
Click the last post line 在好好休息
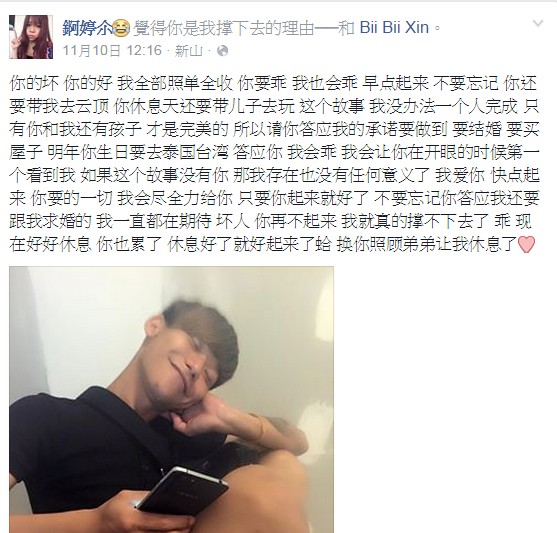coord(272,244)
